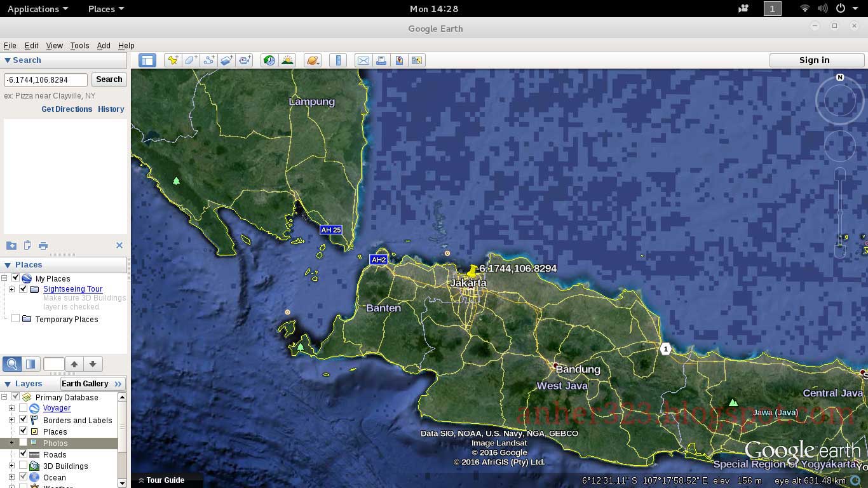Select the Add Polygon tool

(x=191, y=60)
